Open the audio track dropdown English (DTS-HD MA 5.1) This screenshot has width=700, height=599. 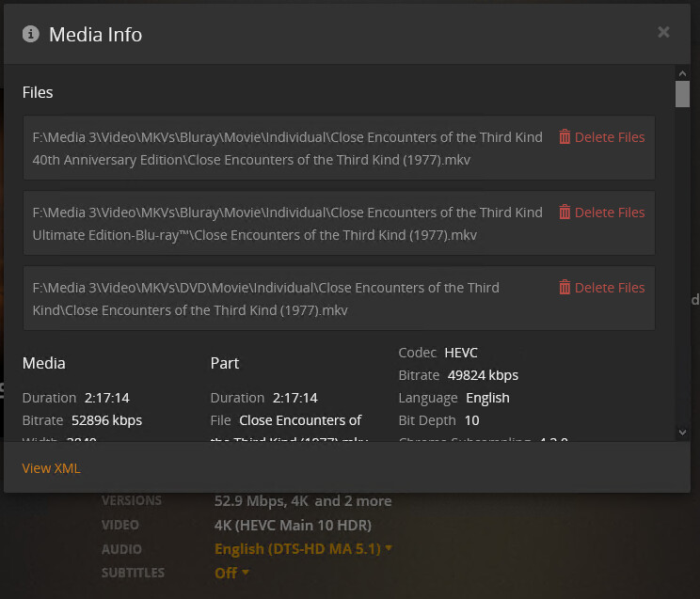[303, 548]
